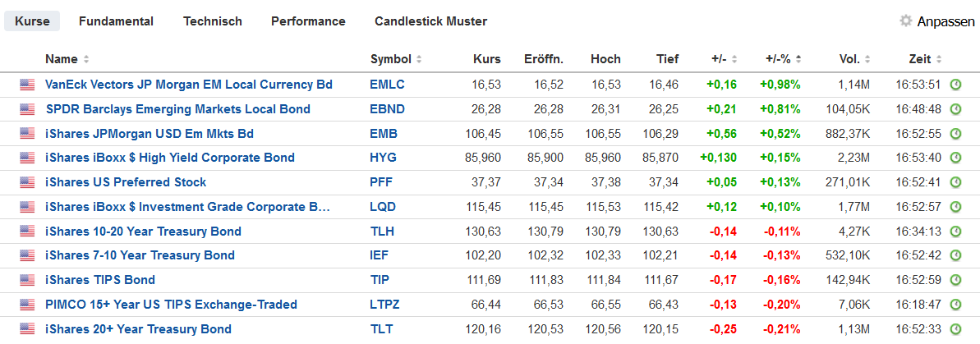Select the Technisch tab

pos(213,21)
